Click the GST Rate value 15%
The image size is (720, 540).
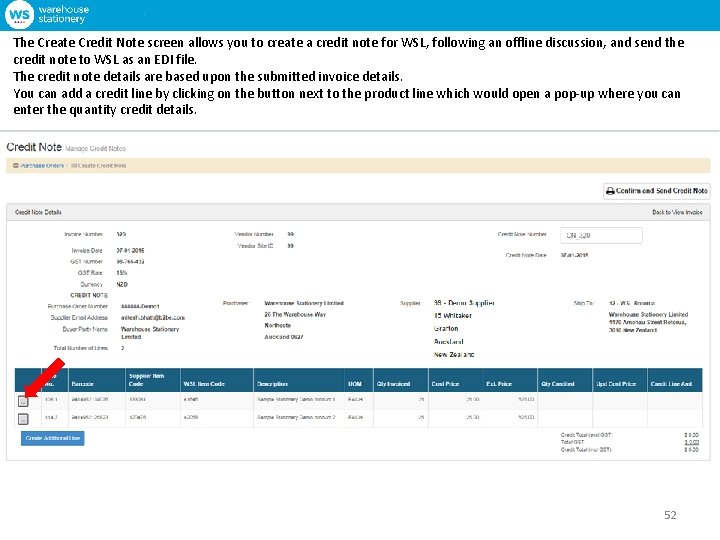pos(122,273)
